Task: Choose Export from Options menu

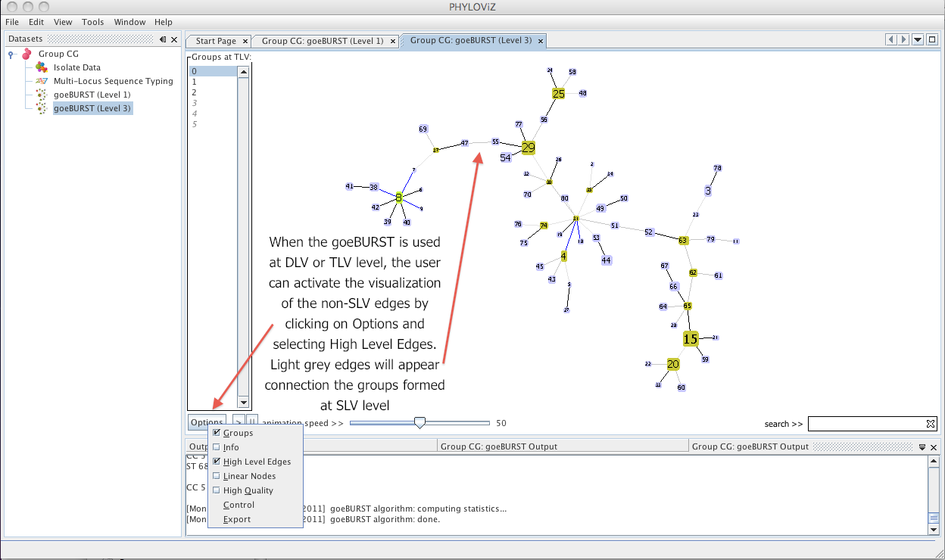Action: (237, 519)
